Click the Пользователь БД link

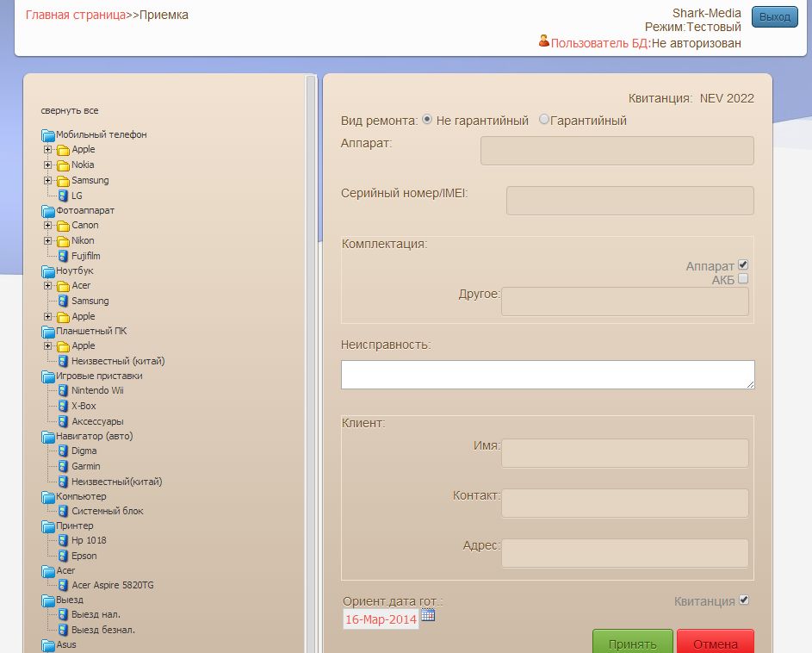click(599, 43)
